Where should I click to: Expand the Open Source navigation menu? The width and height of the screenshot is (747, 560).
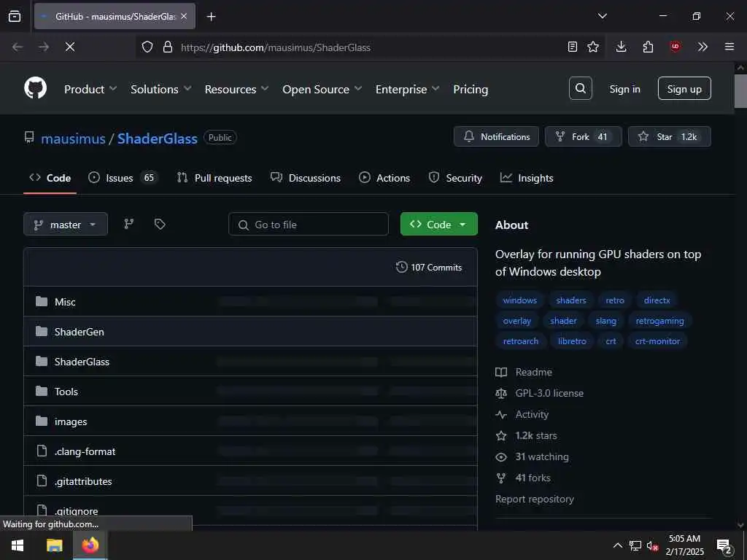coord(322,89)
